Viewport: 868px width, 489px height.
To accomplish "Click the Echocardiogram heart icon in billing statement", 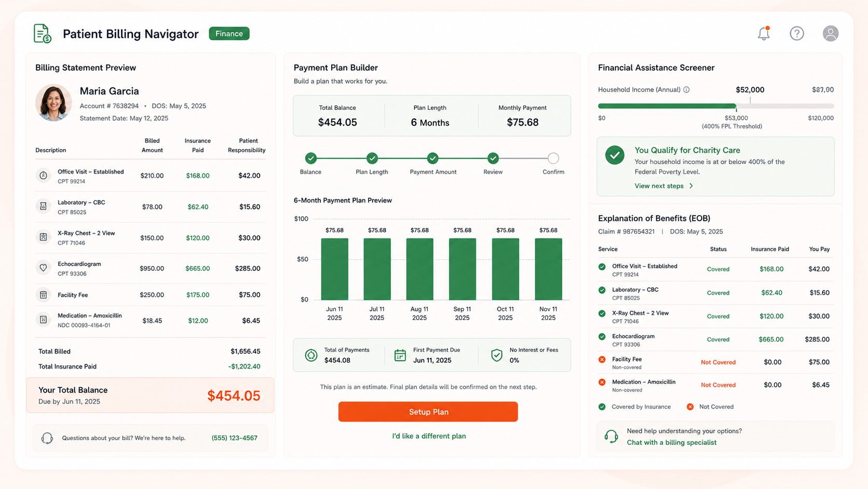I will point(44,268).
